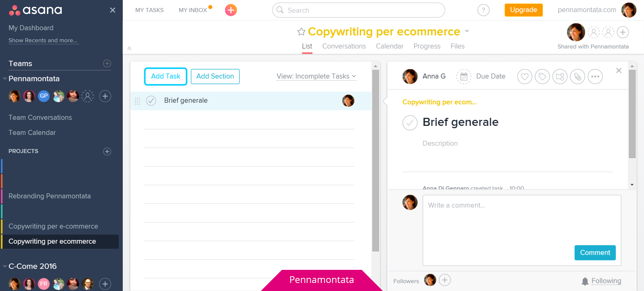Image resolution: width=644 pixels, height=291 pixels.
Task: Toggle the large checkmark in task details
Action: point(410,123)
